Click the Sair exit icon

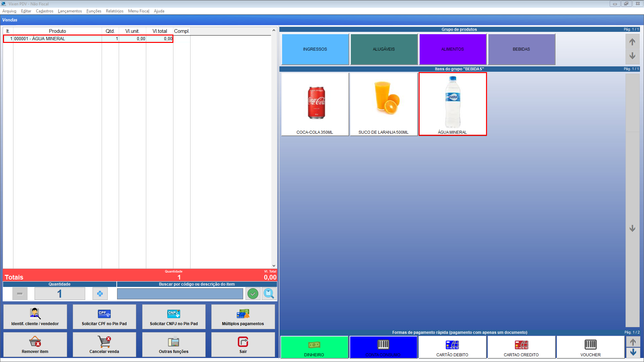click(x=243, y=342)
